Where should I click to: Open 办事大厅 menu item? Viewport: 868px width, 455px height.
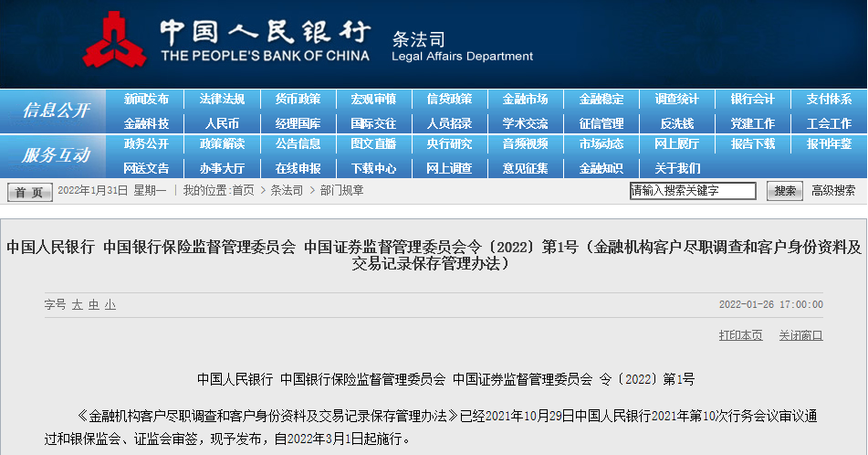click(x=222, y=168)
